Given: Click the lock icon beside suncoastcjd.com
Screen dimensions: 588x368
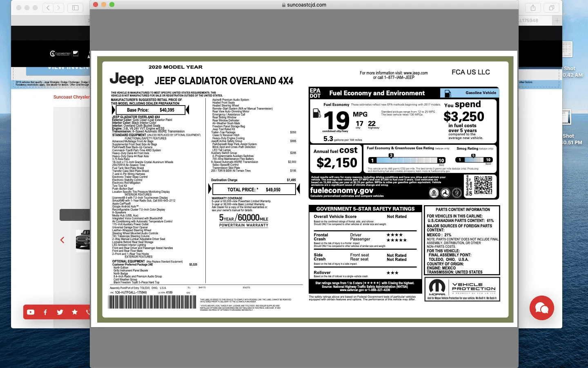Looking at the screenshot, I should [x=284, y=5].
